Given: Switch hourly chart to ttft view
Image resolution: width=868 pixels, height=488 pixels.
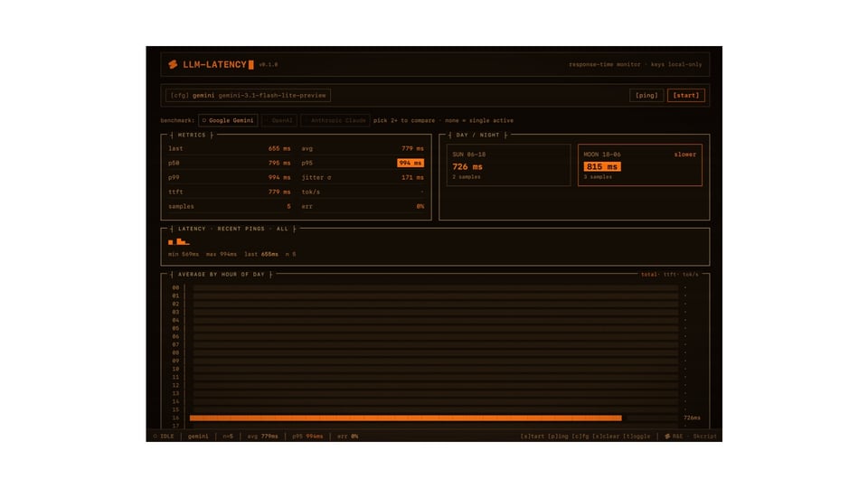Looking at the screenshot, I should [x=669, y=275].
